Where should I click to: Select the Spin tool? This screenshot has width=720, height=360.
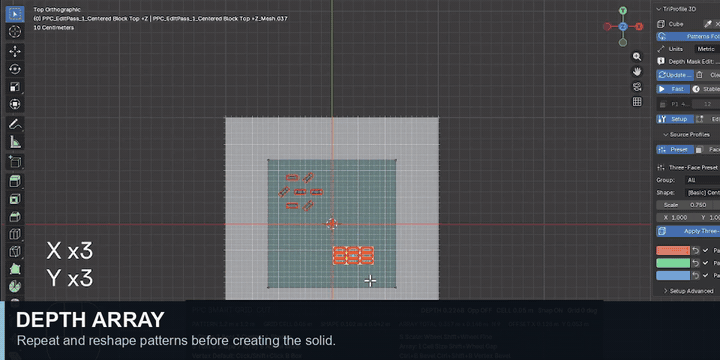tap(15, 287)
